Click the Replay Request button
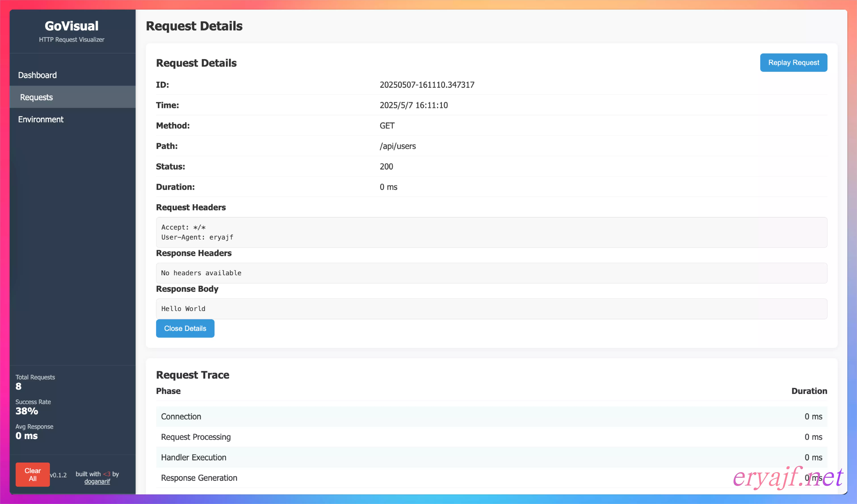Screen dimensions: 857x504 coord(793,63)
